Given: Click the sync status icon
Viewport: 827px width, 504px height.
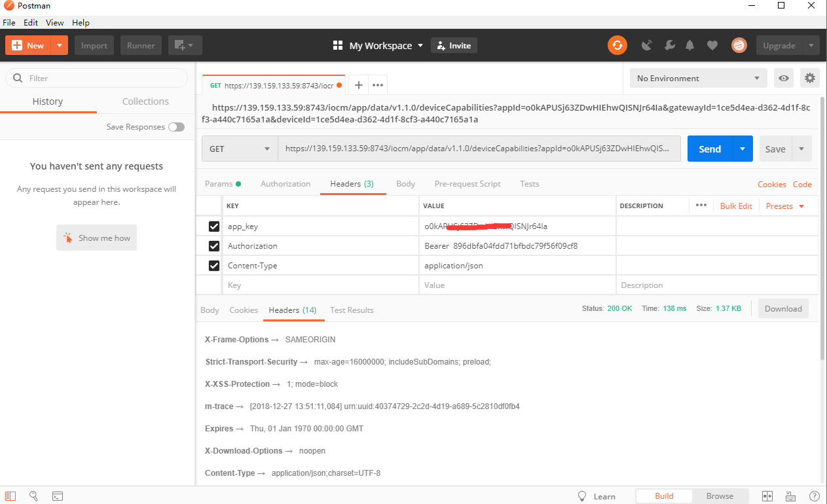Looking at the screenshot, I should click(617, 45).
